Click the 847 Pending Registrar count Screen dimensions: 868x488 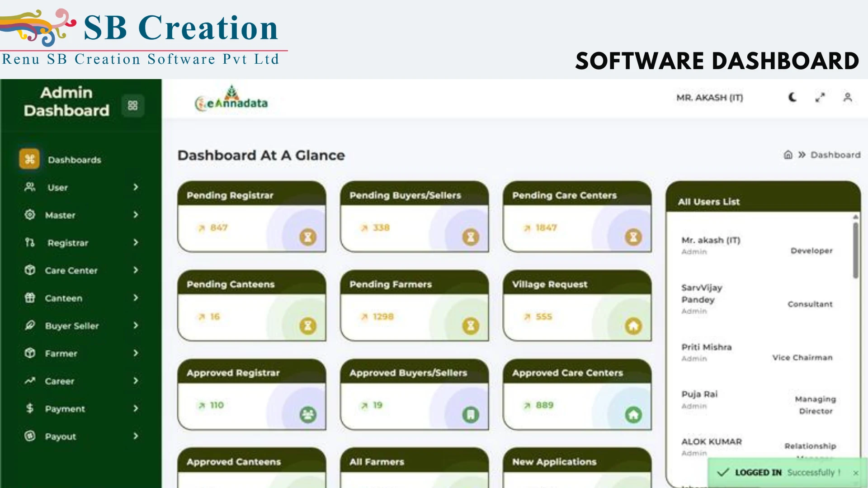click(219, 228)
